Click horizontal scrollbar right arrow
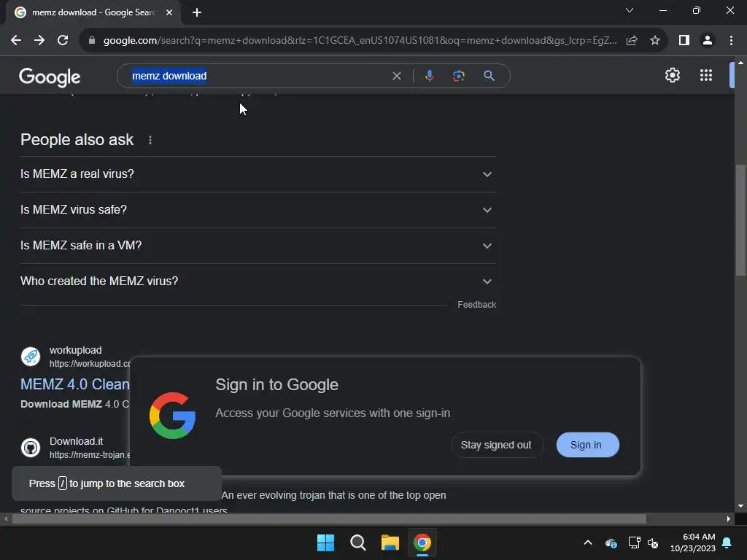 (x=729, y=518)
